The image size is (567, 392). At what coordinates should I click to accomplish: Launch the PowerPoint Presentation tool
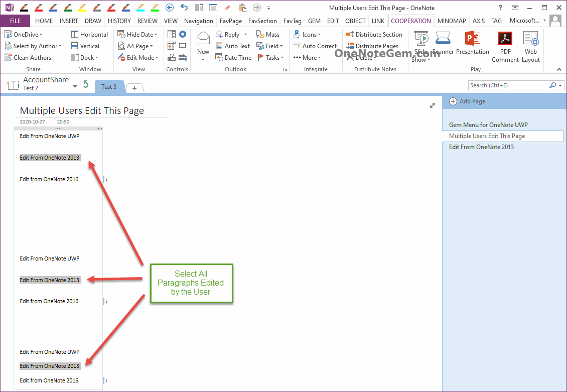click(473, 43)
